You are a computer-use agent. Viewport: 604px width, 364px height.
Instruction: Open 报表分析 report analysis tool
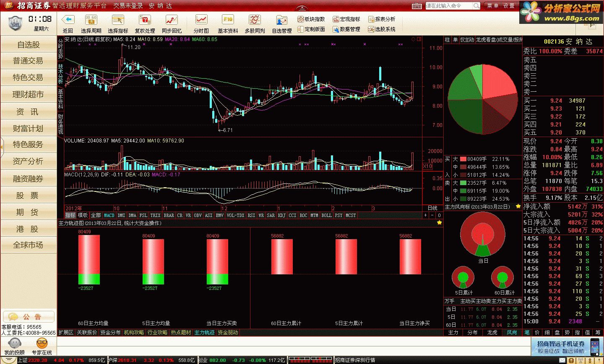click(x=382, y=19)
